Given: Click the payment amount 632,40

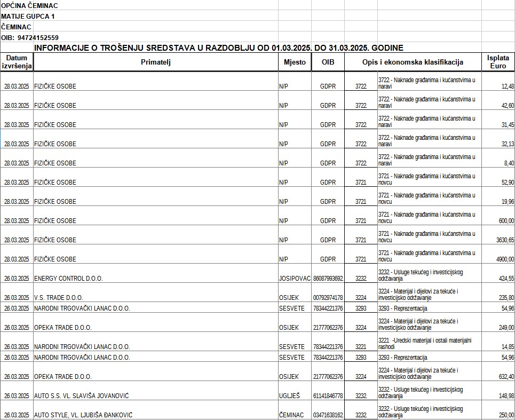Looking at the screenshot, I should click(x=506, y=376).
